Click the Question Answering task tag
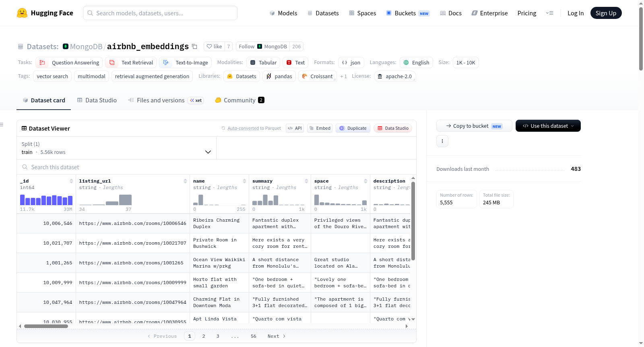The height and width of the screenshot is (347, 644). click(x=69, y=62)
